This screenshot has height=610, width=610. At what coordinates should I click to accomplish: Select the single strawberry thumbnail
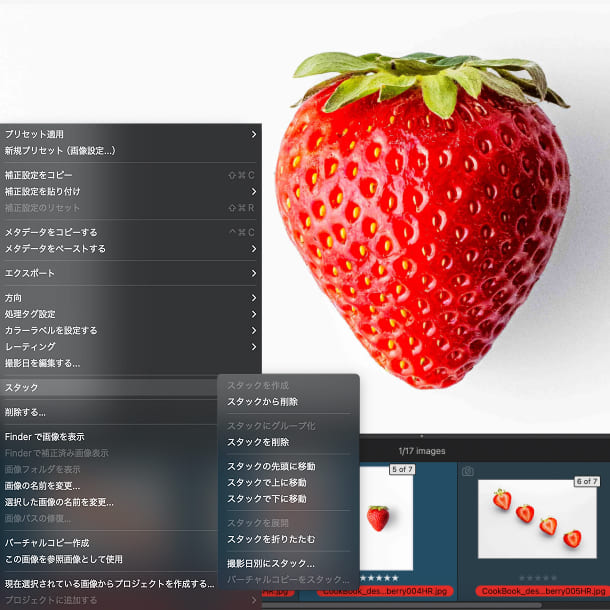click(378, 518)
